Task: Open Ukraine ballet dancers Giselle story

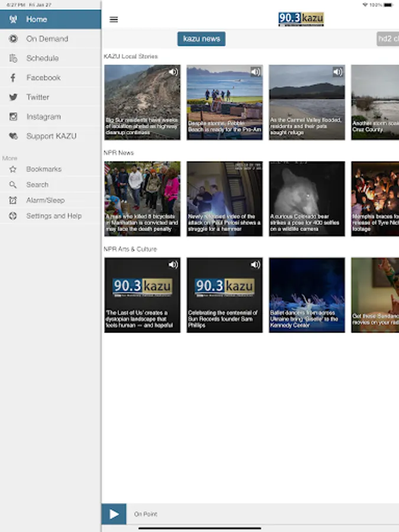Action: click(x=307, y=295)
